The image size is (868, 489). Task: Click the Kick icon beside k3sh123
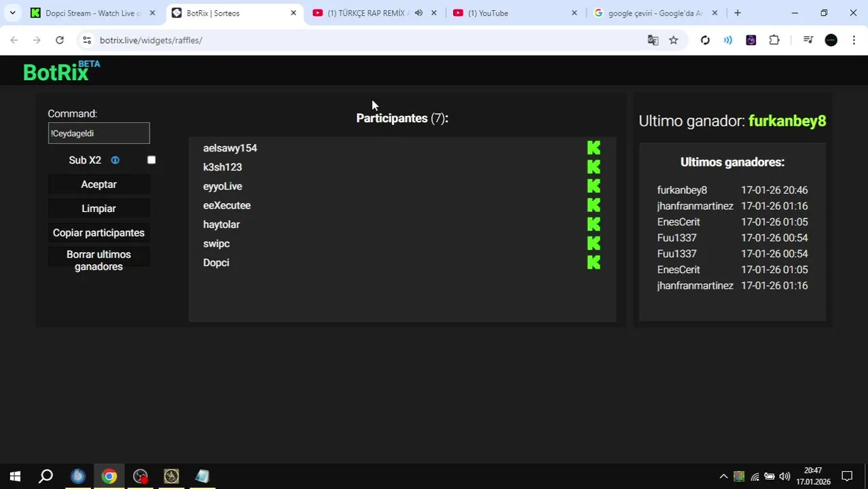594,167
